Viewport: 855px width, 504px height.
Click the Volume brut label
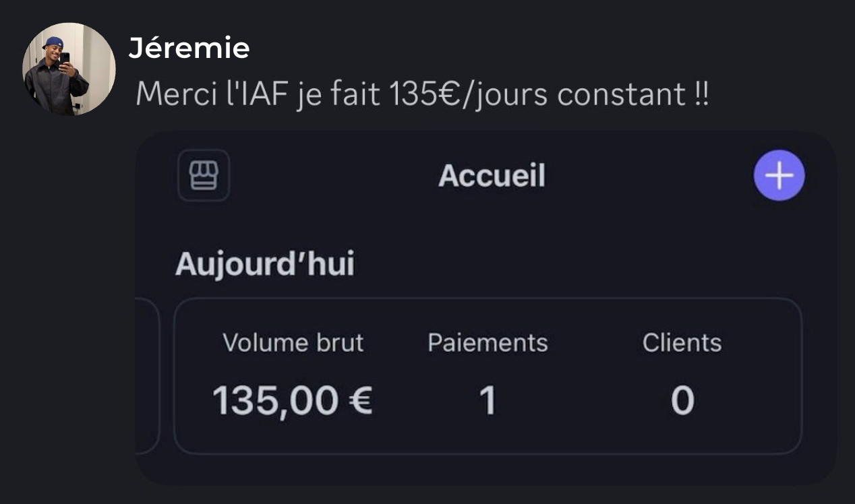293,343
